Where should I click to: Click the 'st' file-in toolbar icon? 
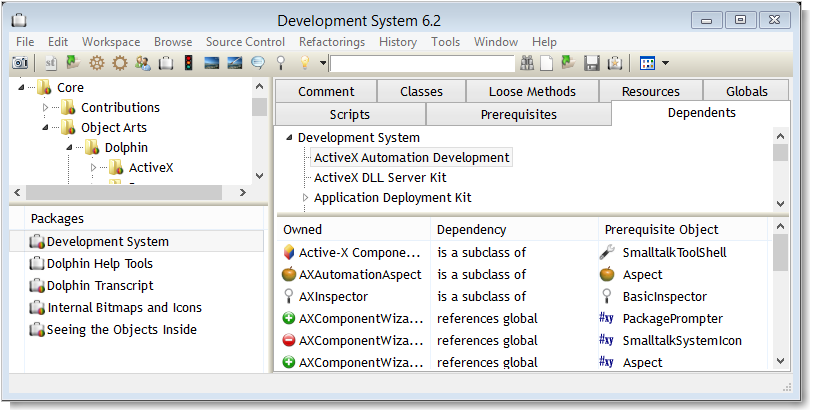(50, 63)
